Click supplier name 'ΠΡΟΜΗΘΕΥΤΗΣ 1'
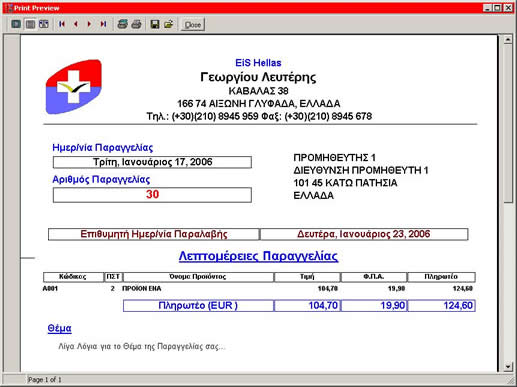Screen dimensions: 517x387 point(334,157)
